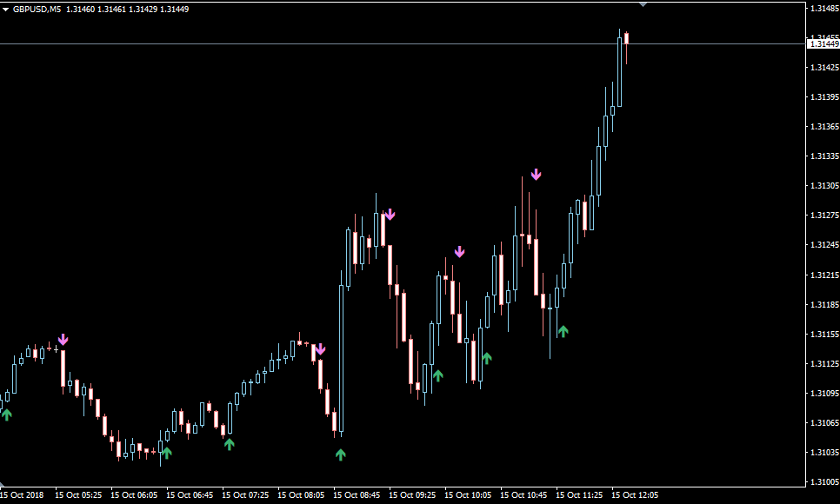The height and width of the screenshot is (504, 840).
Task: Click the 15 Oct 08:45 time label
Action: pyautogui.click(x=357, y=494)
